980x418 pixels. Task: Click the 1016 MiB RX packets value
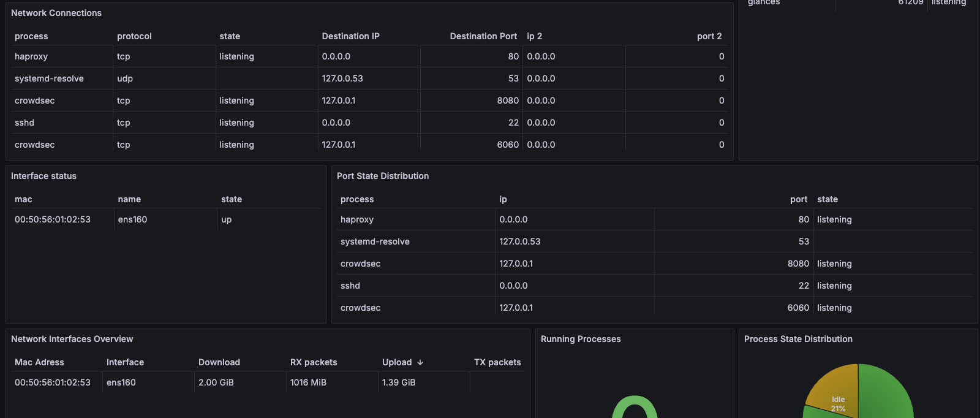[308, 382]
